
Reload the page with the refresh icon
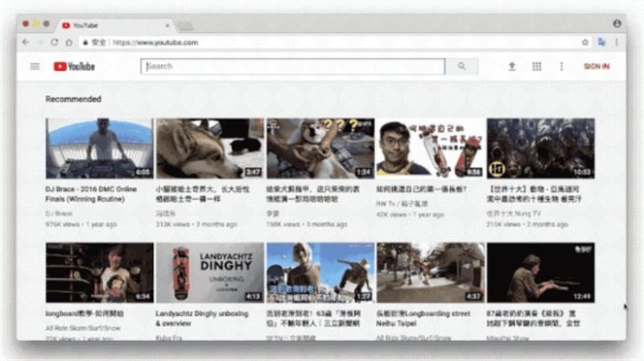(55, 42)
